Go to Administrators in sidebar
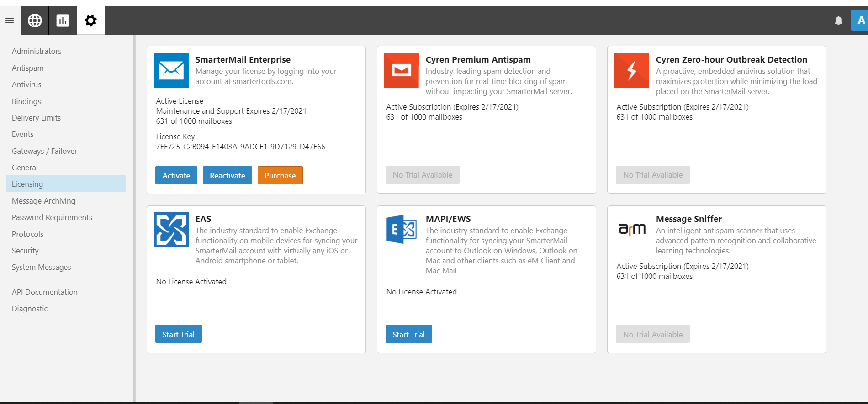Screen dimensions: 868x404 point(37,51)
